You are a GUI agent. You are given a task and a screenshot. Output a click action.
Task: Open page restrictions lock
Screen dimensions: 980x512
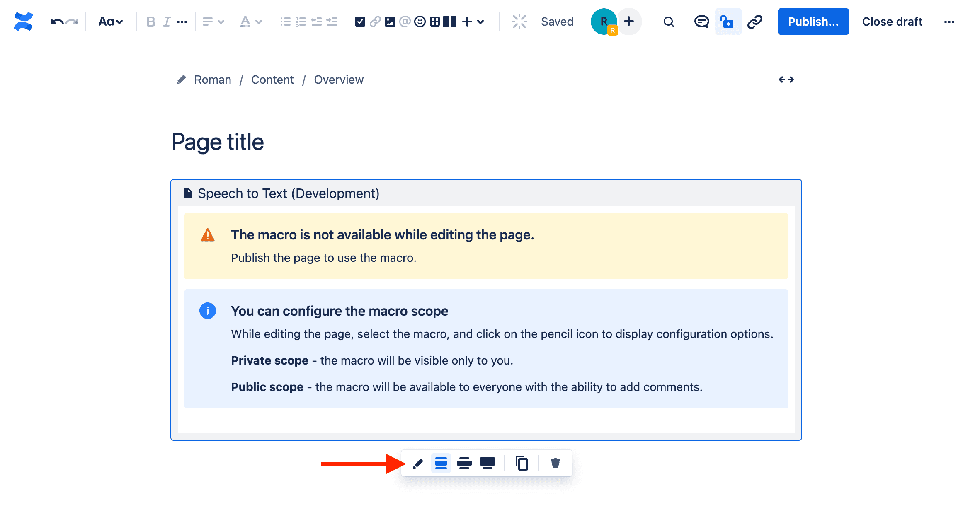coord(728,22)
